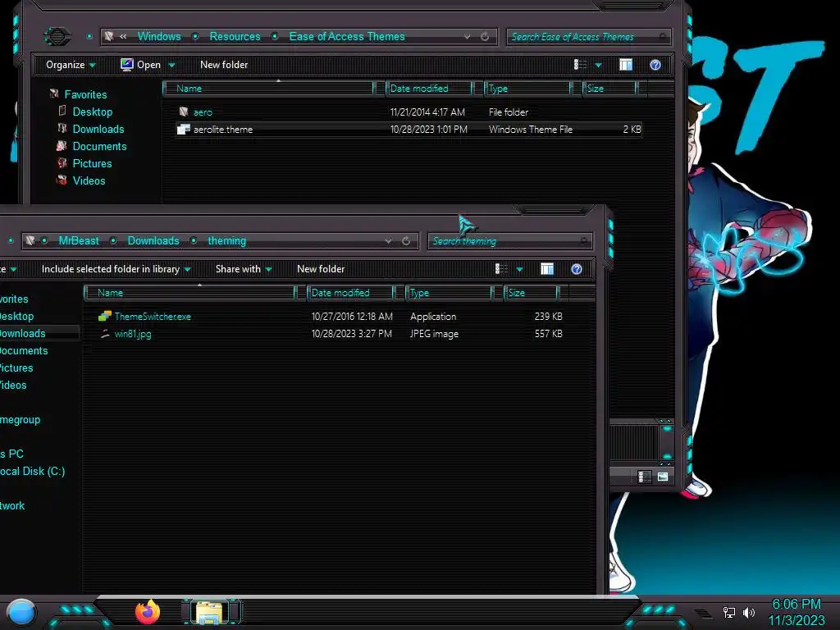Click New folder in Ease of Access Themes window
840x630 pixels.
point(224,65)
